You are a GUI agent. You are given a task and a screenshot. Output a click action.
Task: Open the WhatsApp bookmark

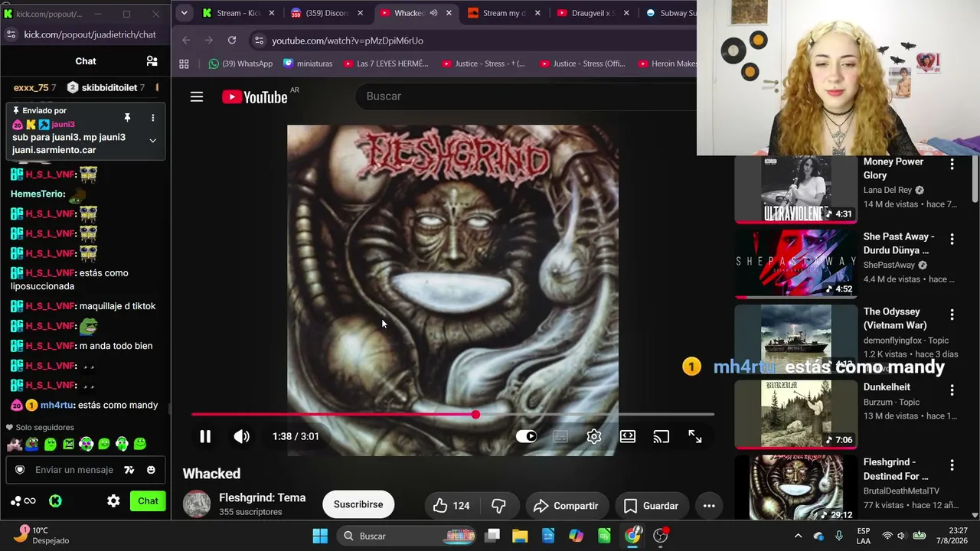point(240,64)
